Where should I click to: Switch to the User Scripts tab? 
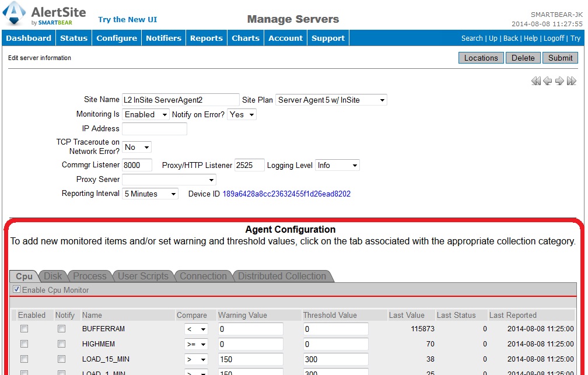click(x=143, y=276)
